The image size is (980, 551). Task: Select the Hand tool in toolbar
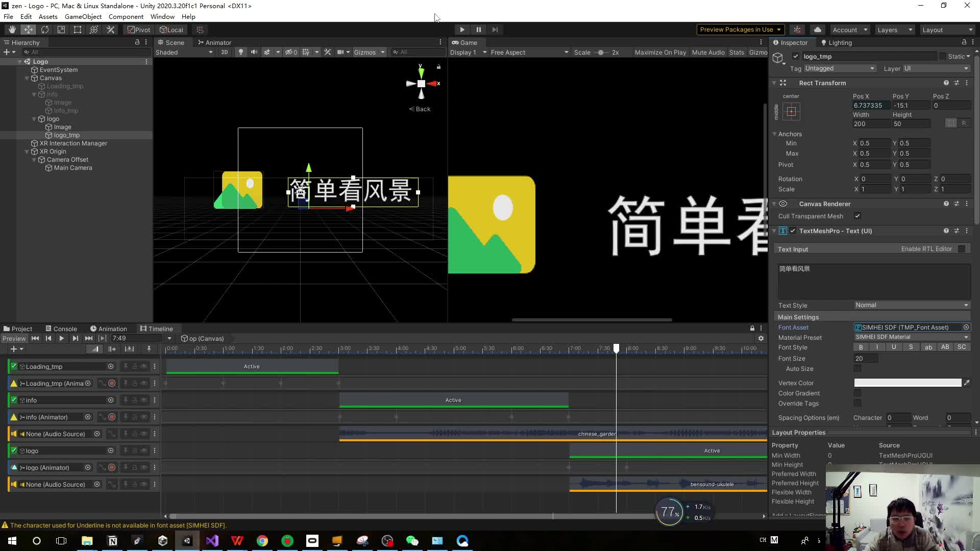tap(12, 30)
